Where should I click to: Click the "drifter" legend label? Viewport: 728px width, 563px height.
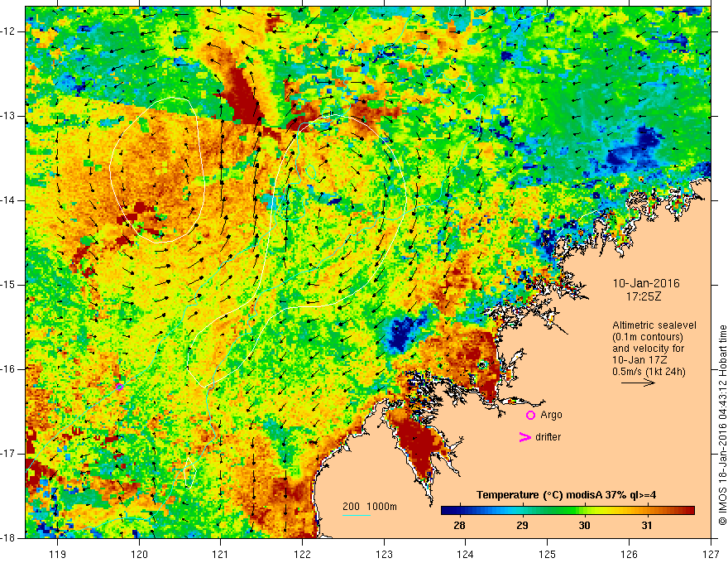tap(548, 437)
